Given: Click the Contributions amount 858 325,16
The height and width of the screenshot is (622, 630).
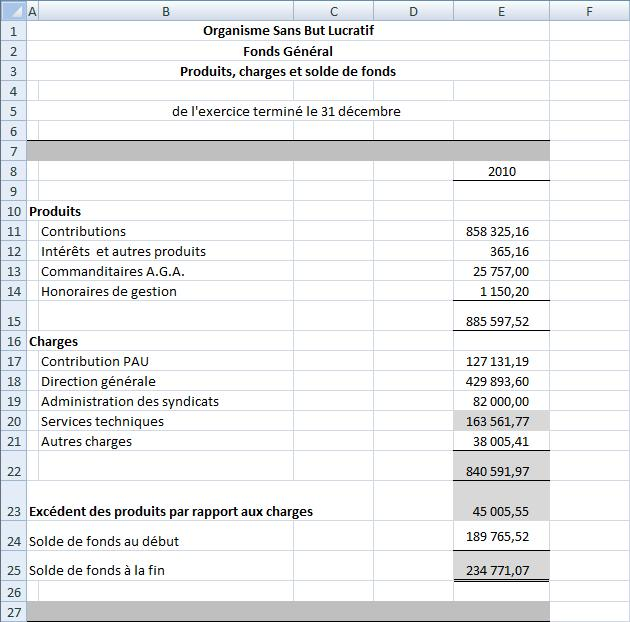Looking at the screenshot, I should coord(498,231).
